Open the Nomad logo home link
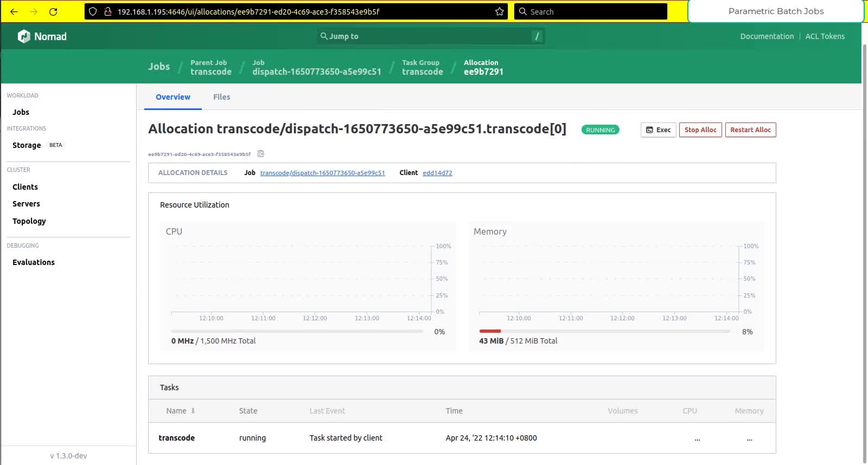 click(x=42, y=36)
